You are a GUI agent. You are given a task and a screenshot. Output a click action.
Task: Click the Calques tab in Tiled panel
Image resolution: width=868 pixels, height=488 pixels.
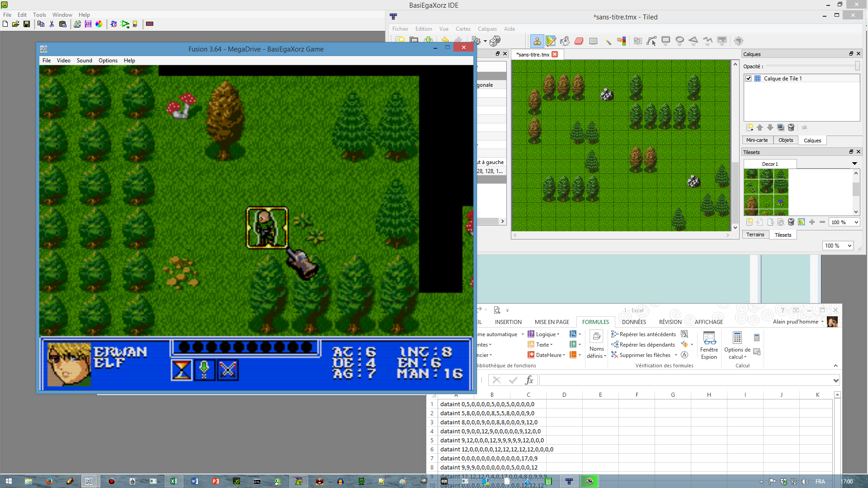[x=812, y=140]
